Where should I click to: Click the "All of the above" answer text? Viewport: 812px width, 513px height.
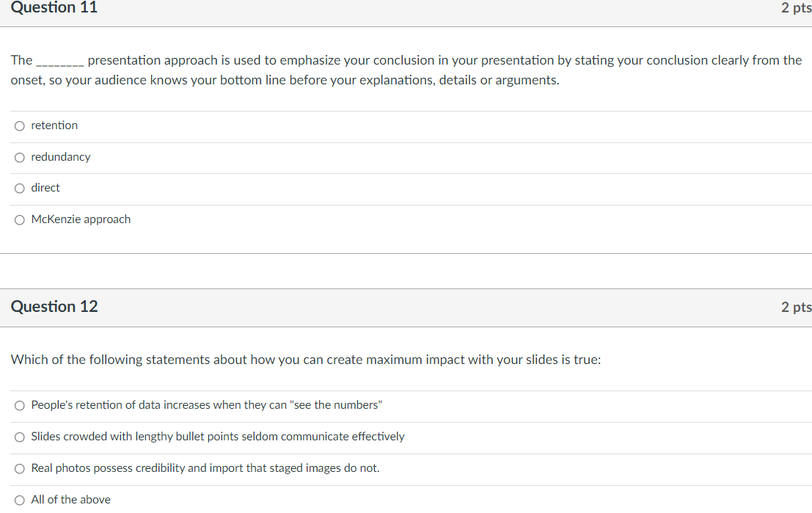(x=70, y=500)
